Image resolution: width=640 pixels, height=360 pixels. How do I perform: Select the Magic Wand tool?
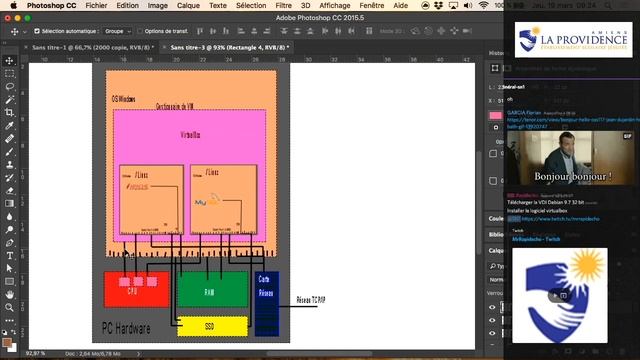(9, 100)
